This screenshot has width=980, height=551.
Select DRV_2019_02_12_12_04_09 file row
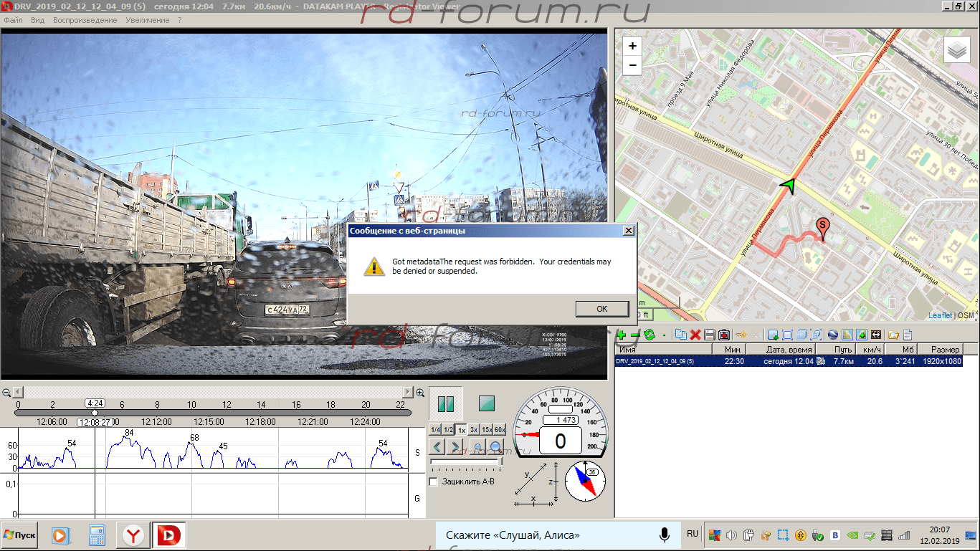click(655, 362)
